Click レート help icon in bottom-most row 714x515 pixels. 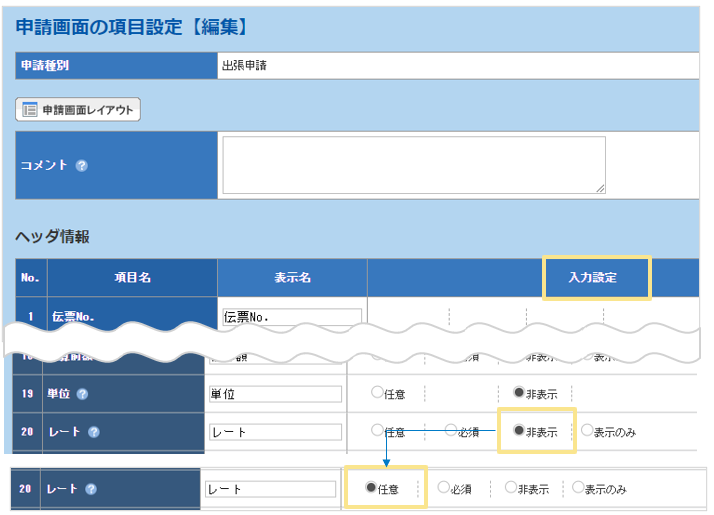(90, 490)
